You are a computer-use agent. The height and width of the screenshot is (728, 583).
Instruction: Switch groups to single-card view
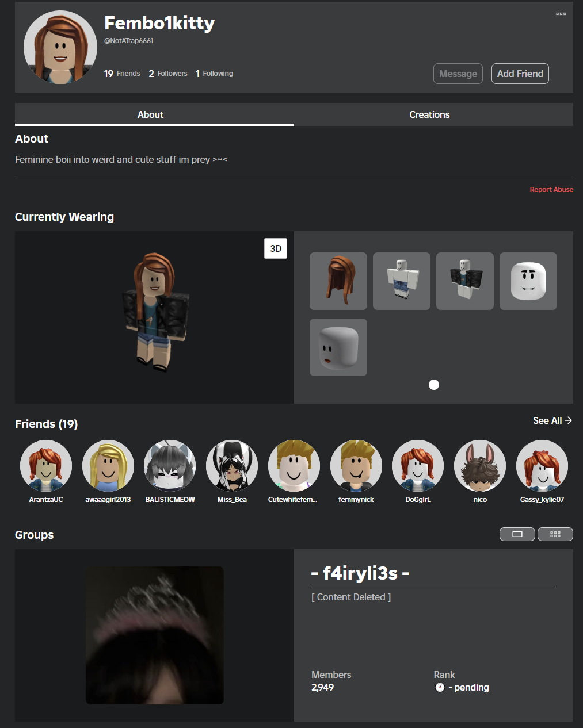click(517, 534)
